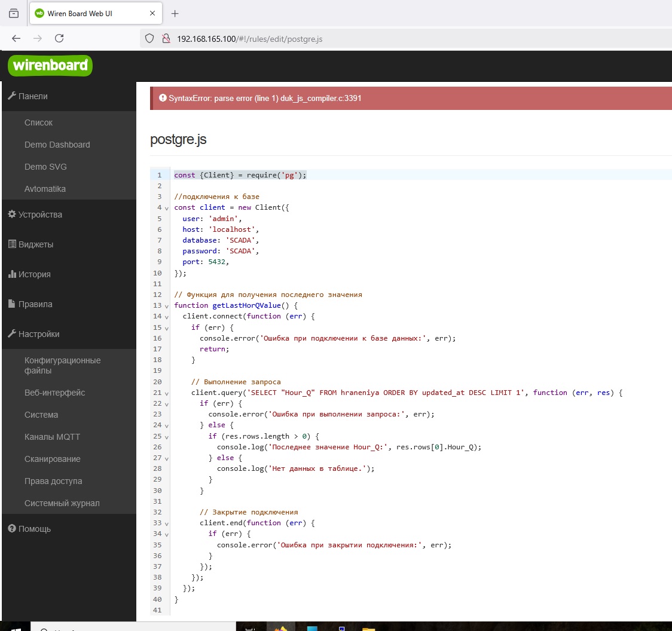672x631 pixels.
Task: Open the Avtomatika panel
Action: point(45,189)
